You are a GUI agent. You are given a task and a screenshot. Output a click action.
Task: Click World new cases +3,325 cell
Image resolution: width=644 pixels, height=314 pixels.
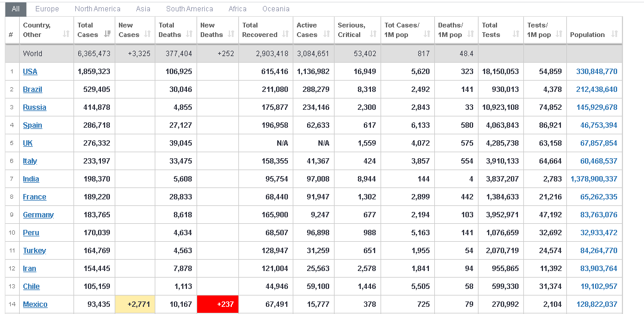point(135,53)
